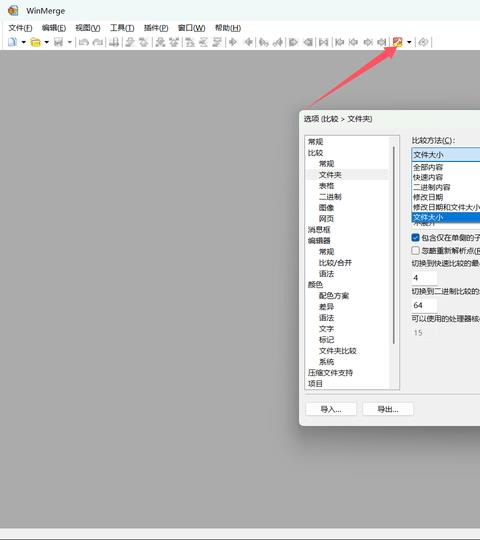Click Copy Right and Advance icon
Screen dimensions: 480x540
264,42
